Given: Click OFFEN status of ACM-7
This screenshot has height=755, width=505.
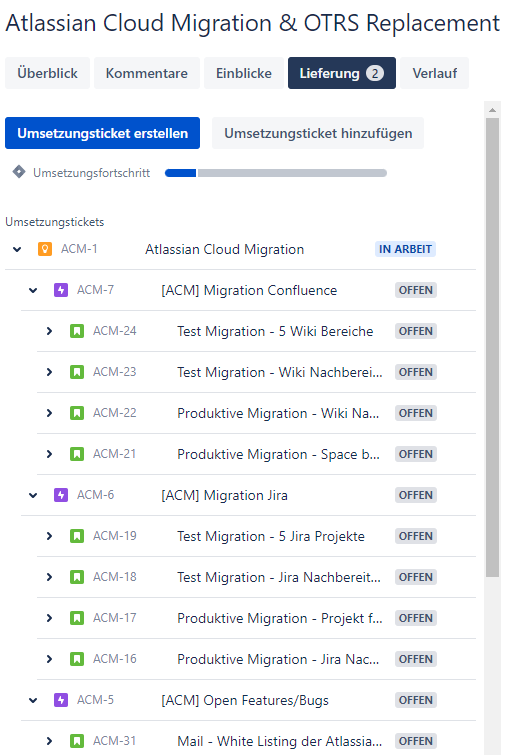Looking at the screenshot, I should click(x=416, y=290).
